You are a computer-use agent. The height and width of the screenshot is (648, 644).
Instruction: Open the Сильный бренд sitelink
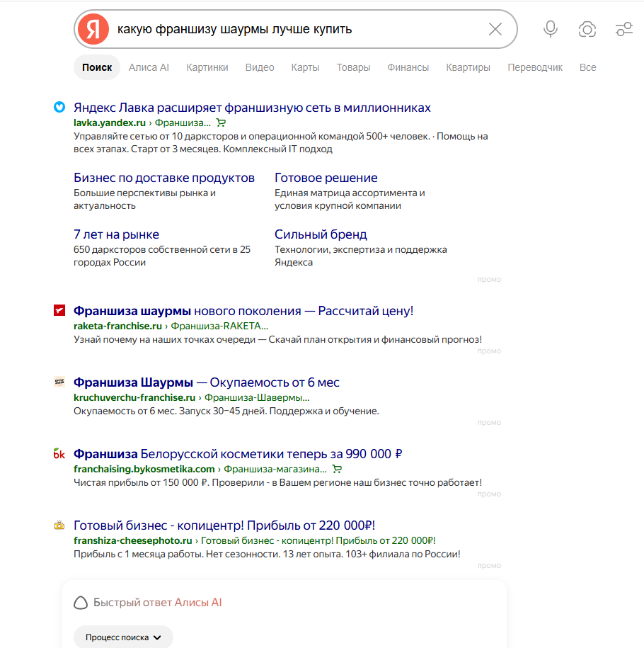[x=321, y=234]
